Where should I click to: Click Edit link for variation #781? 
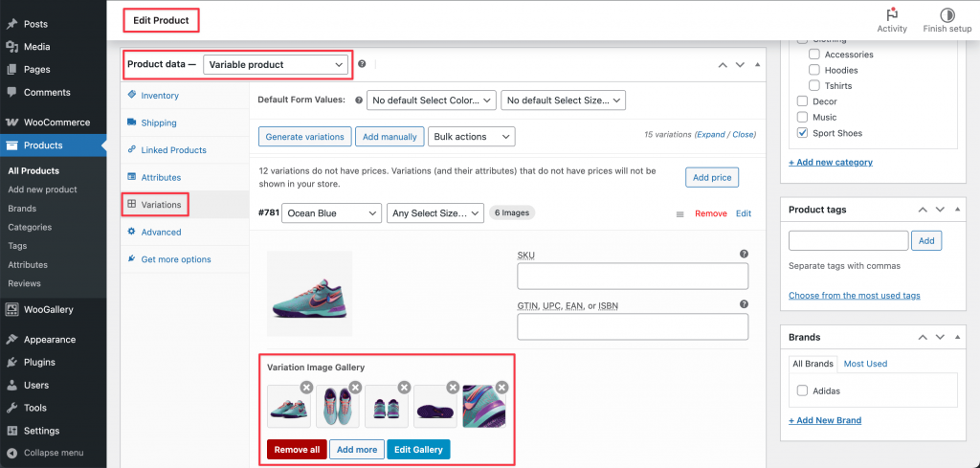tap(743, 213)
